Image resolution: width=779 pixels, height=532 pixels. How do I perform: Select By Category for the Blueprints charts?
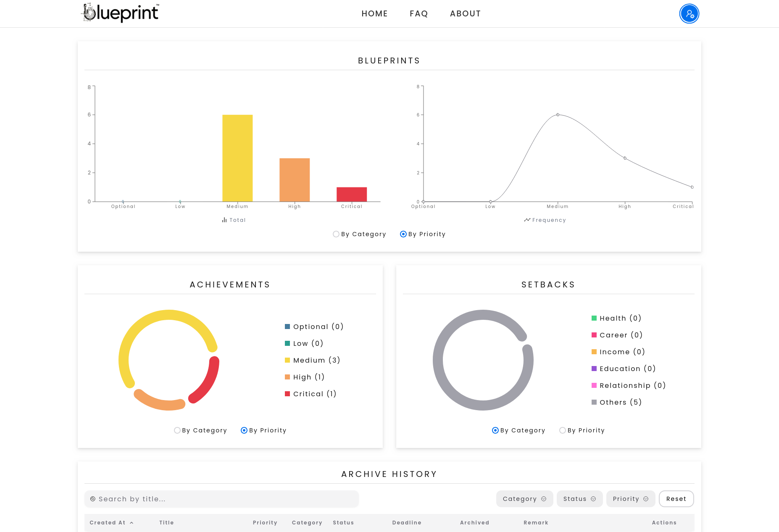coord(336,234)
